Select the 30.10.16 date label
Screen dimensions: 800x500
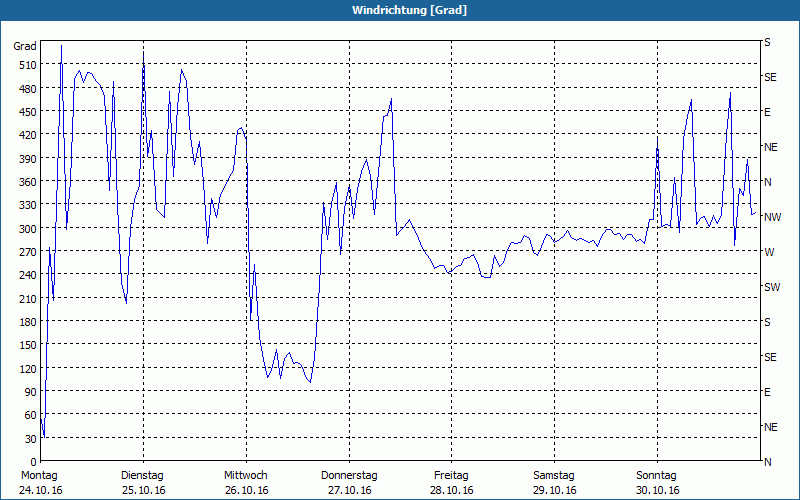pyautogui.click(x=658, y=490)
